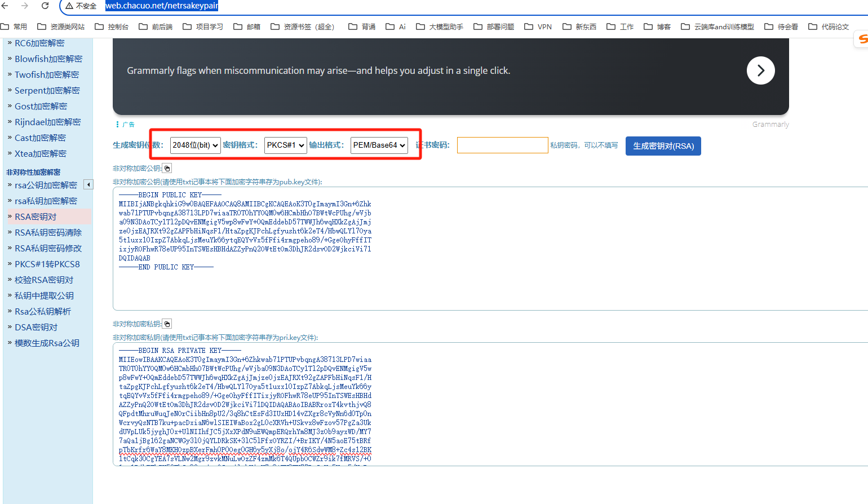Open the 常用 bookmark folder
The image size is (868, 504).
[x=14, y=26]
